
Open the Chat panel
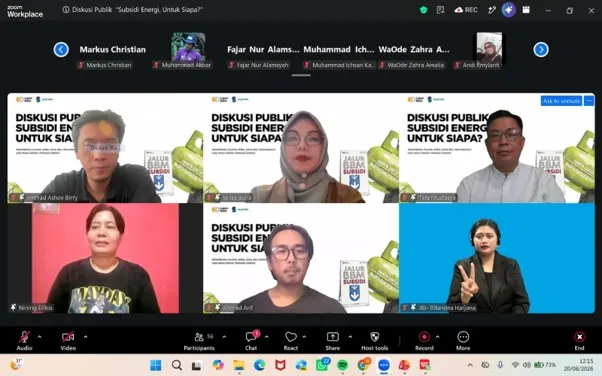point(251,340)
